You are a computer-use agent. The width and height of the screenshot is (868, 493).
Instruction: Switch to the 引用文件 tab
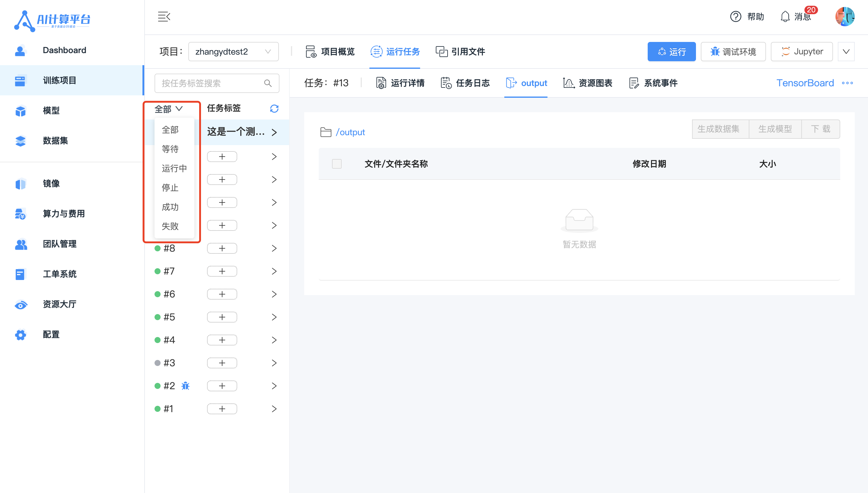[460, 52]
